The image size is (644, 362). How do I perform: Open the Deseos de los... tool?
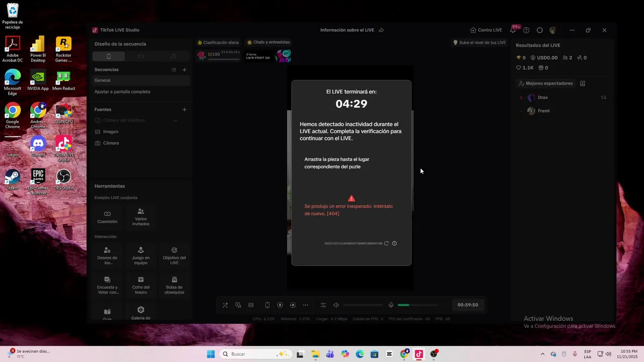(x=107, y=255)
